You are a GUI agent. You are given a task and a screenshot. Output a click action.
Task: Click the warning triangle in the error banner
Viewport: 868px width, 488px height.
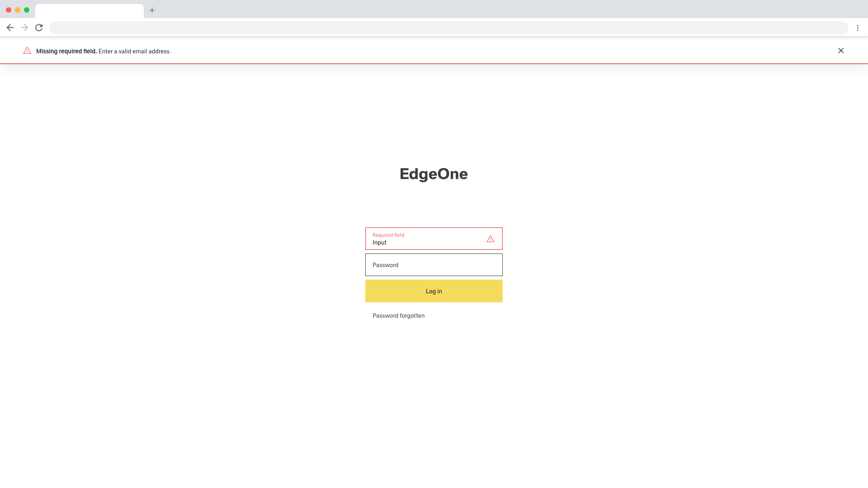tap(27, 51)
